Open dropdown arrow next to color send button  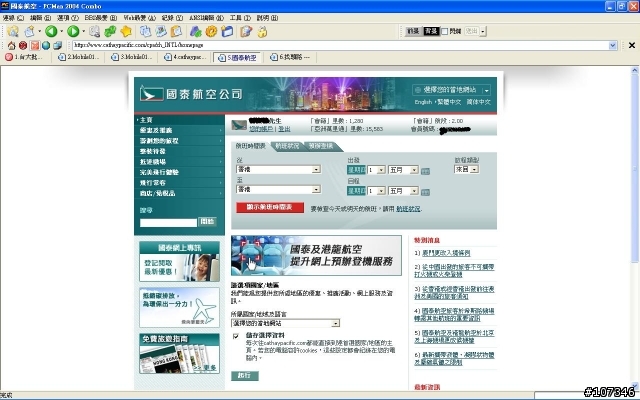(483, 31)
